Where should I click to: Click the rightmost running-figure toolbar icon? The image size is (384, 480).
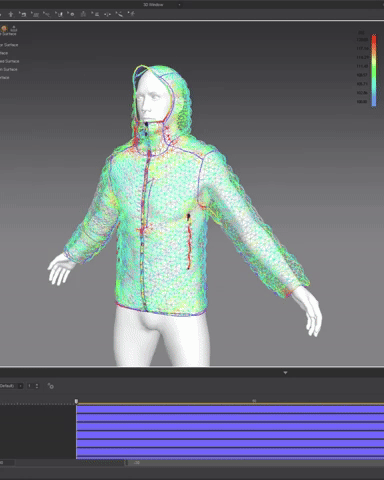pyautogui.click(x=132, y=14)
